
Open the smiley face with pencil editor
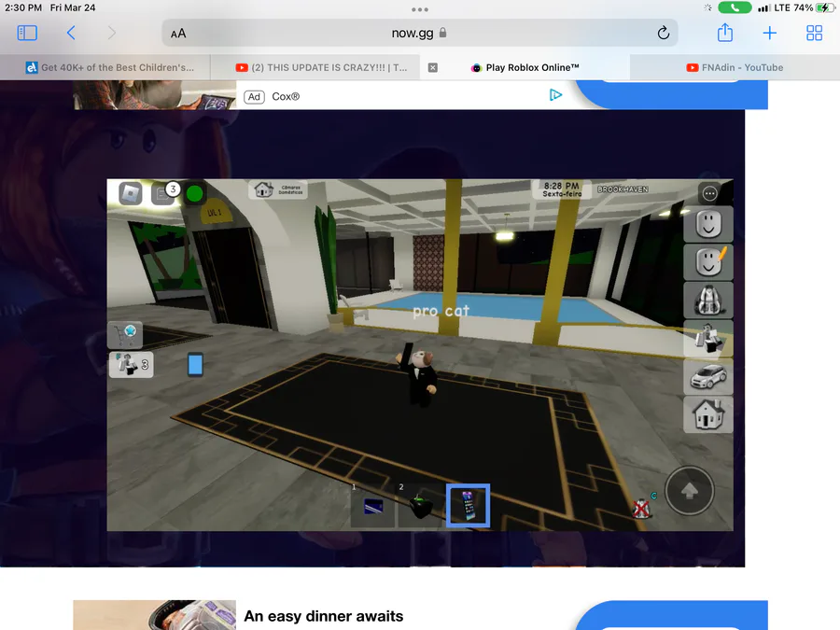pos(708,261)
